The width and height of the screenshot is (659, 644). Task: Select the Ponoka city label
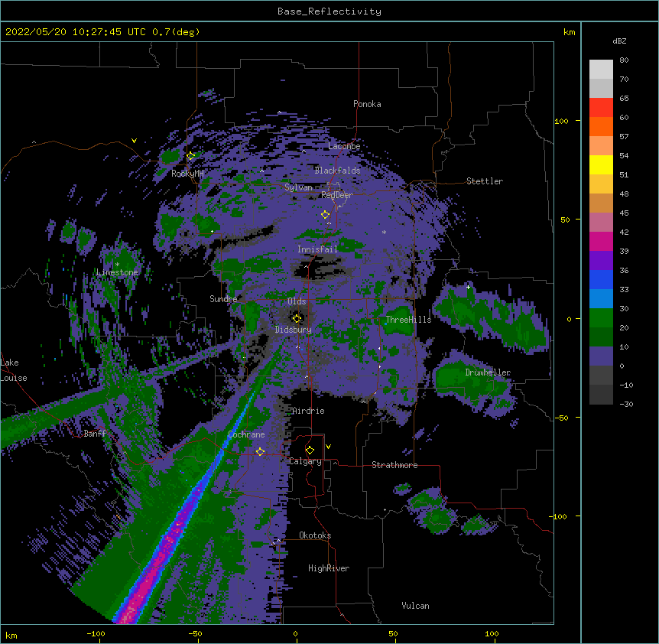coord(367,104)
